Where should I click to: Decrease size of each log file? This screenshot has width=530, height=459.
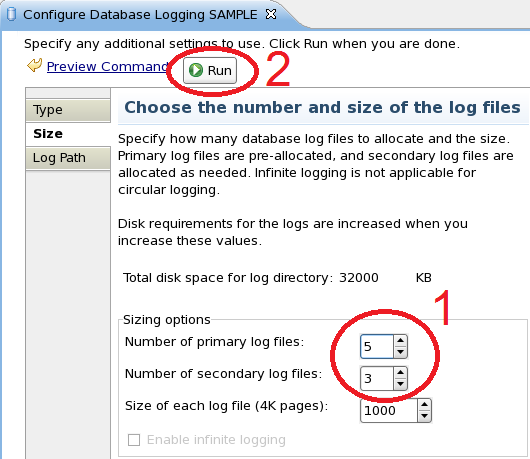424,416
